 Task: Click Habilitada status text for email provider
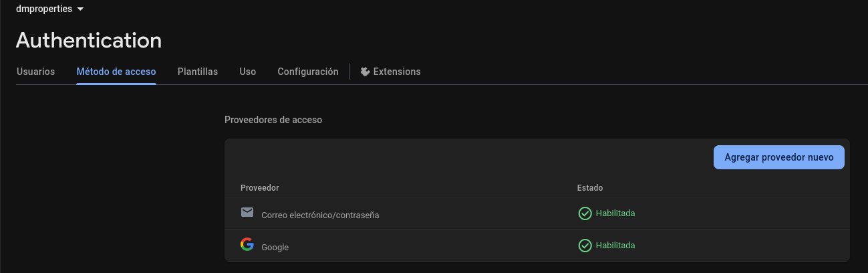tap(615, 213)
